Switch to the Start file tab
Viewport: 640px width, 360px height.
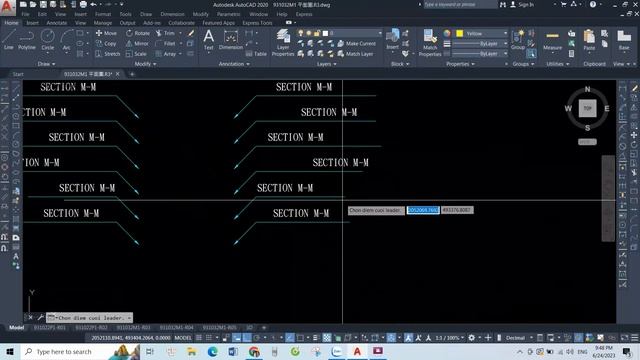tap(18, 74)
